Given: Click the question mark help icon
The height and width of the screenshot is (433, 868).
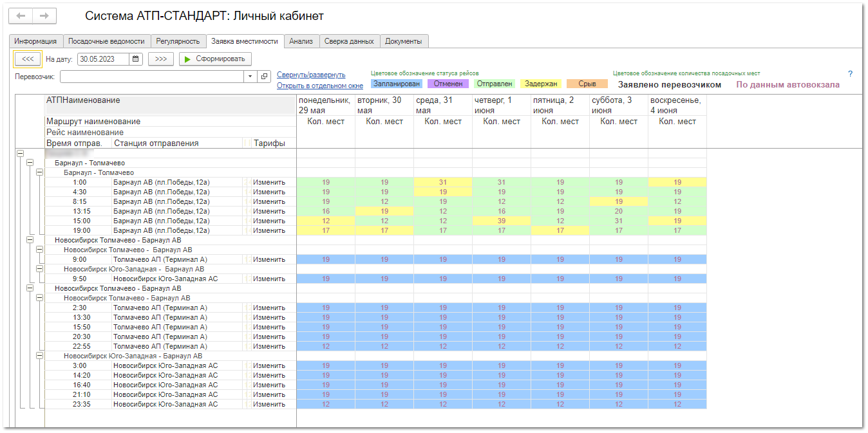Looking at the screenshot, I should pos(850,74).
